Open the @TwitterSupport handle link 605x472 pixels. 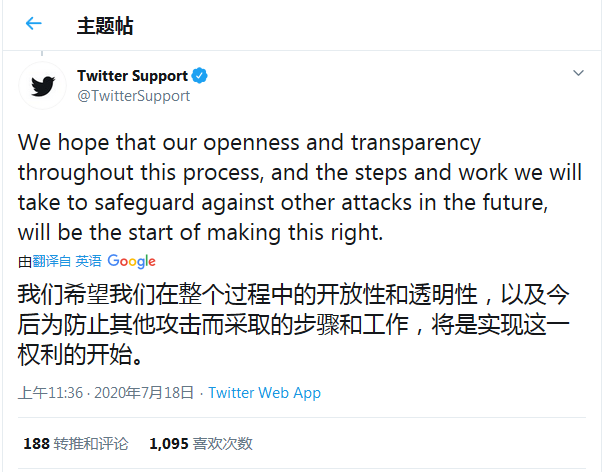coord(133,96)
